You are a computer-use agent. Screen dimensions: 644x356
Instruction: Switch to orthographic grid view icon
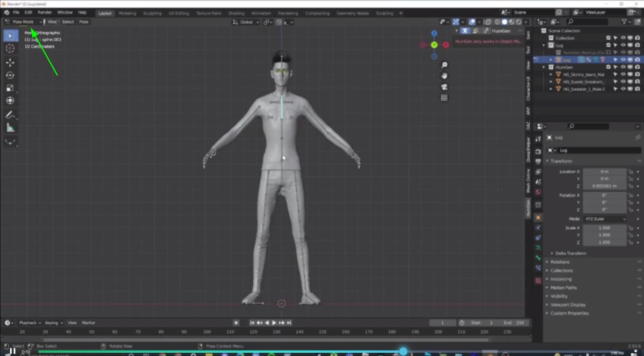[444, 98]
